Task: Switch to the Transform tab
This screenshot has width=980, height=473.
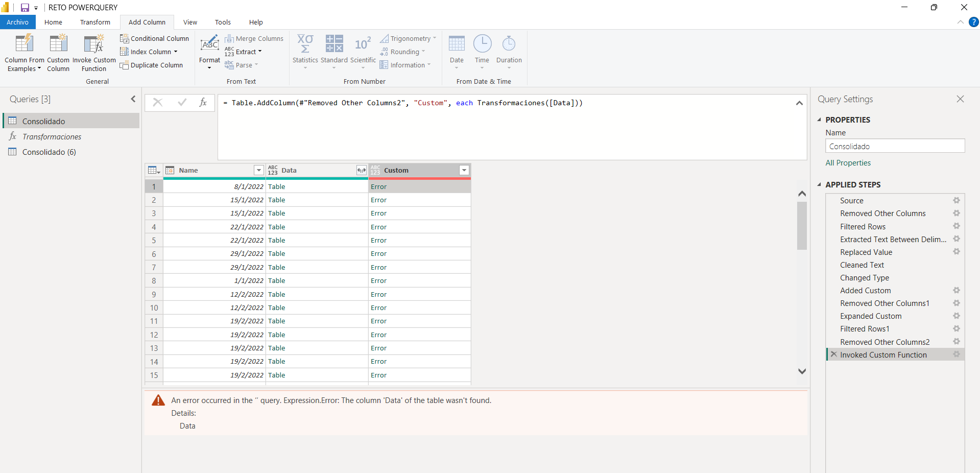Action: [95, 22]
